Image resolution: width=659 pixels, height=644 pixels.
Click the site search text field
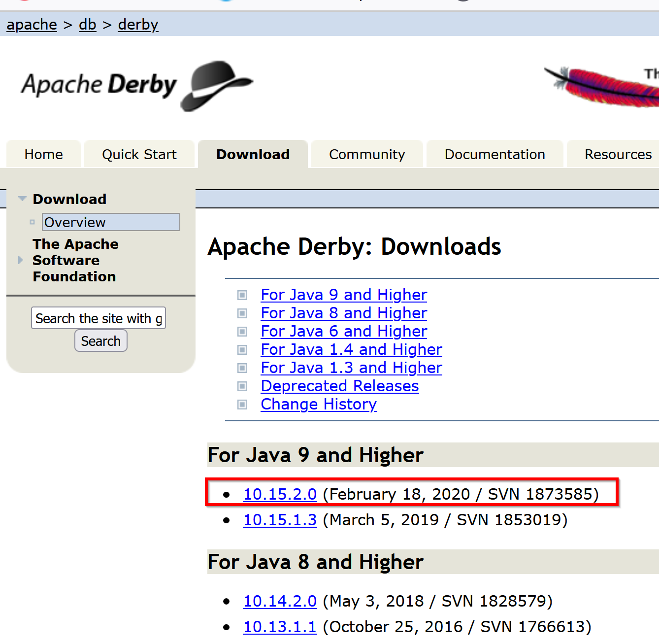tap(99, 318)
